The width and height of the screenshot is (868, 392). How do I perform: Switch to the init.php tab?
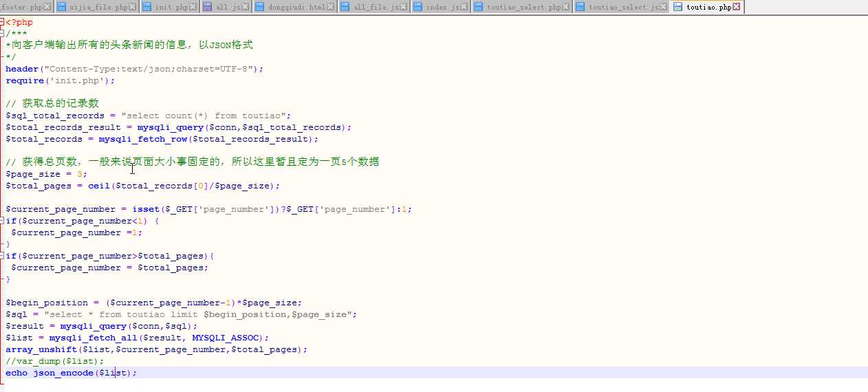(169, 7)
